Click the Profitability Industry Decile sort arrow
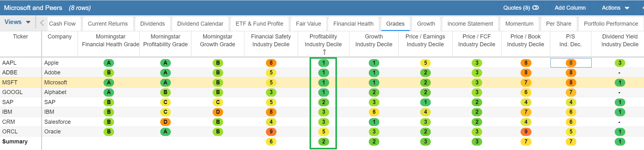The image size is (644, 150). tap(324, 52)
